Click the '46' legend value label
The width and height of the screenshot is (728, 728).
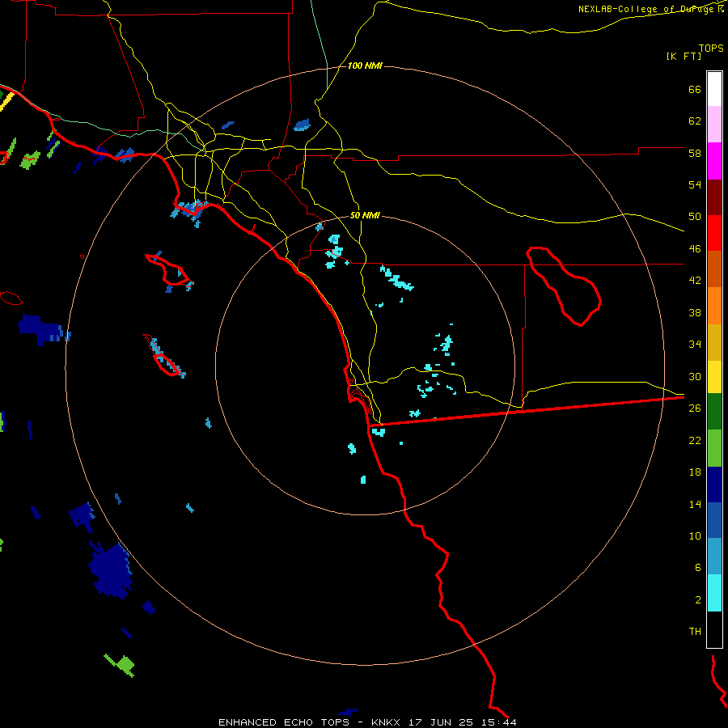click(695, 249)
